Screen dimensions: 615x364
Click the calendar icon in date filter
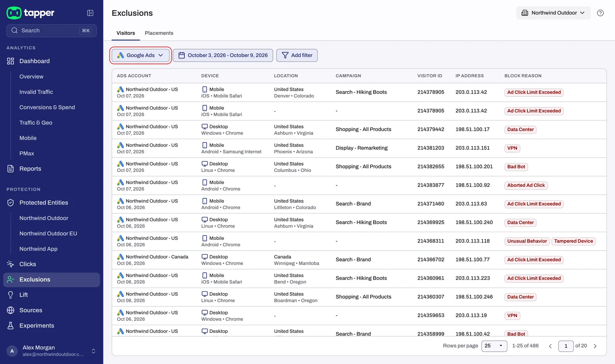[x=182, y=55]
